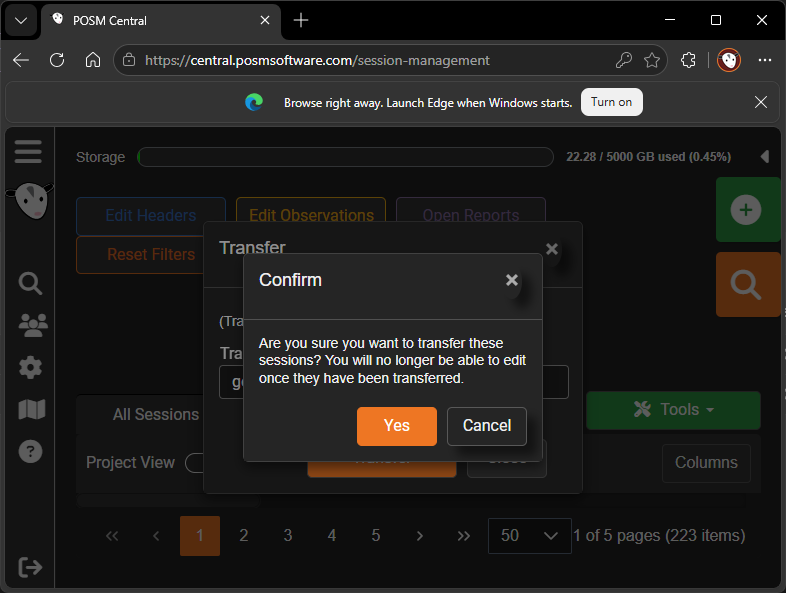Close the Transfer dialog with the X
The height and width of the screenshot is (593, 786).
pos(552,249)
